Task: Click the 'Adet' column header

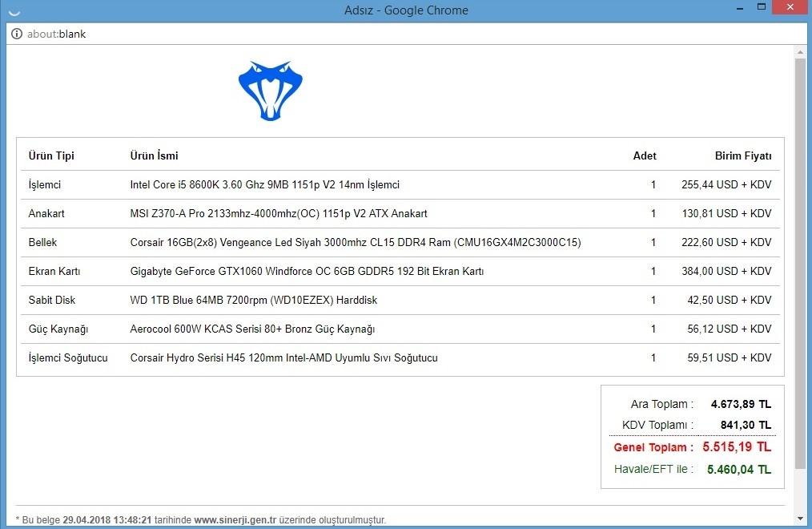Action: [644, 156]
